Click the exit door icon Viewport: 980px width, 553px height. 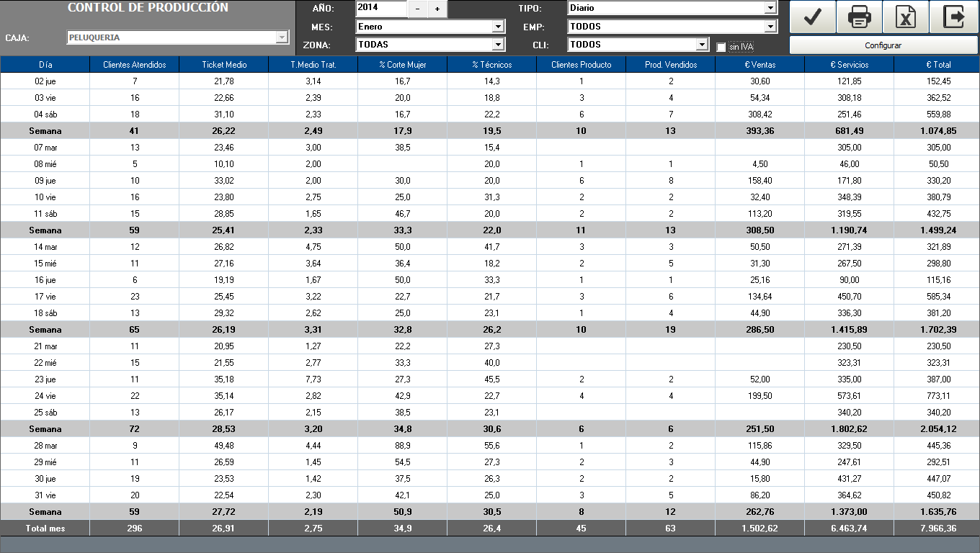click(953, 17)
